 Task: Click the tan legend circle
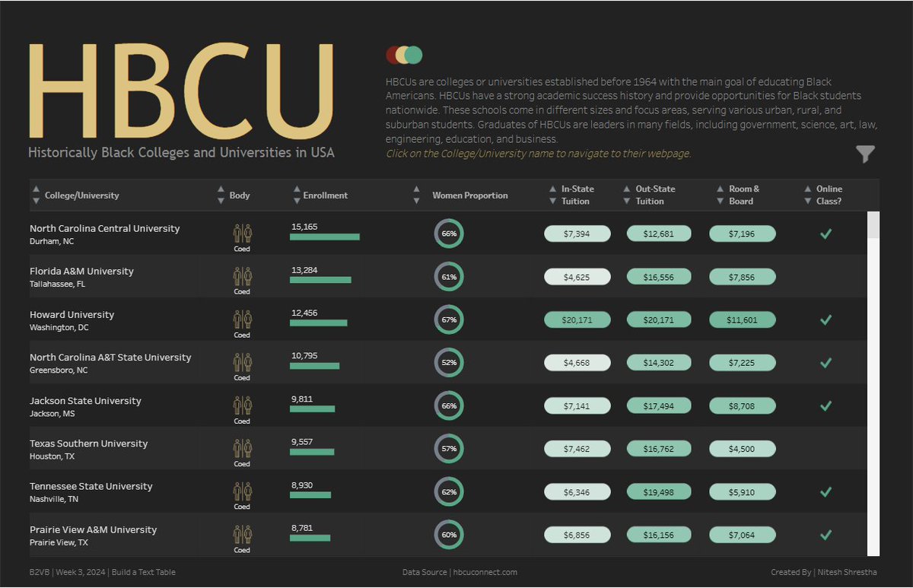pos(402,55)
